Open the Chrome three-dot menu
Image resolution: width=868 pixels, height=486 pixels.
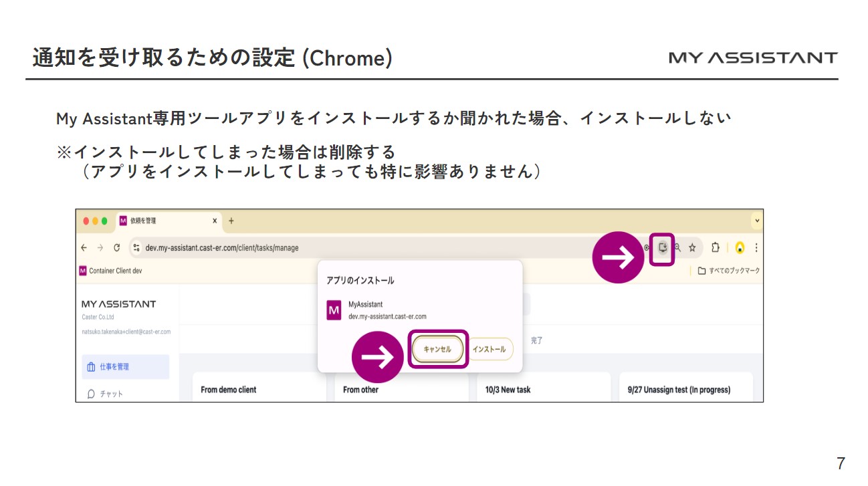tap(756, 247)
